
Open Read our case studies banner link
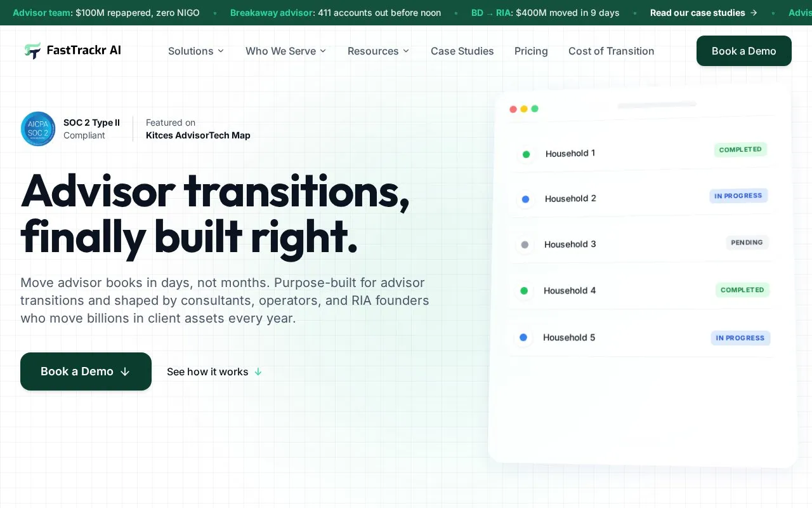point(704,13)
